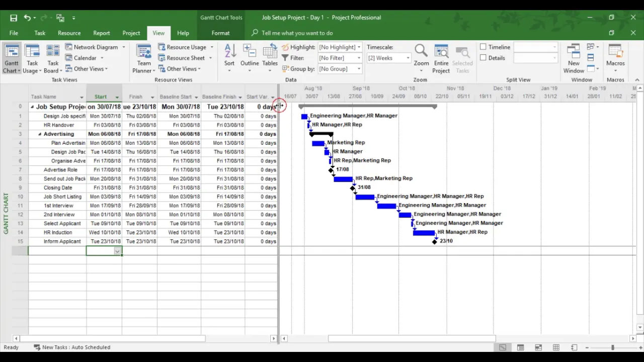
Task: Open the Baseline Finish column filter arrow
Action: pyautogui.click(x=240, y=97)
